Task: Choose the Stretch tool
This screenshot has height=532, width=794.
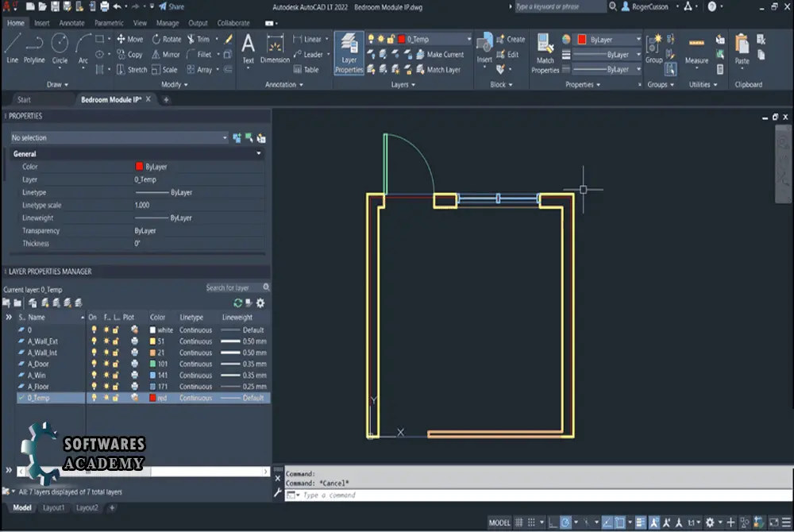Action: (x=132, y=69)
